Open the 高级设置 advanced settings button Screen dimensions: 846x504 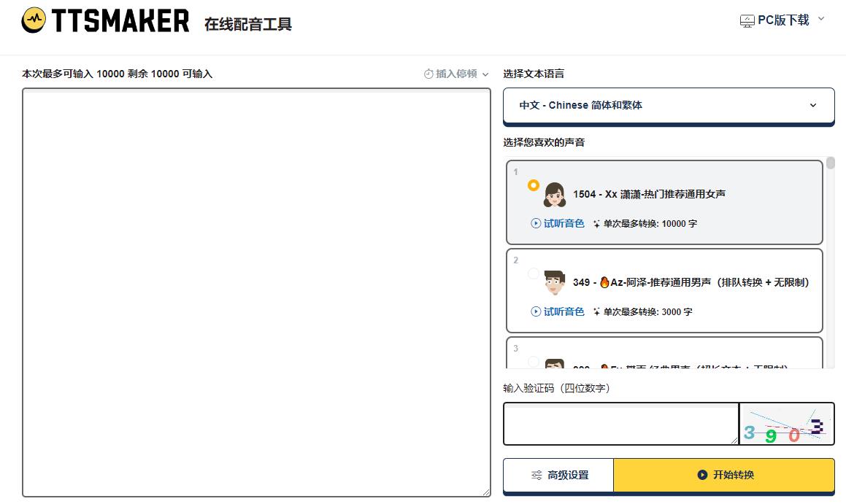(x=558, y=475)
